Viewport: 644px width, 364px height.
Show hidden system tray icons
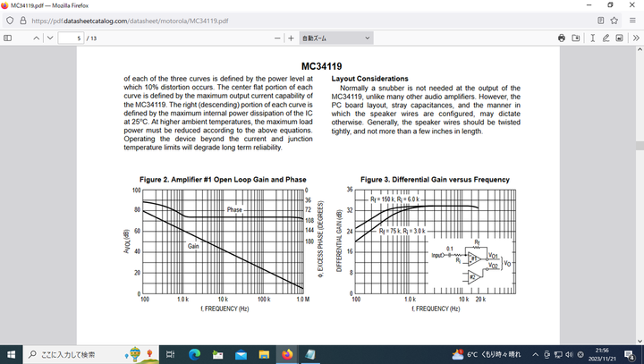[x=536, y=354]
